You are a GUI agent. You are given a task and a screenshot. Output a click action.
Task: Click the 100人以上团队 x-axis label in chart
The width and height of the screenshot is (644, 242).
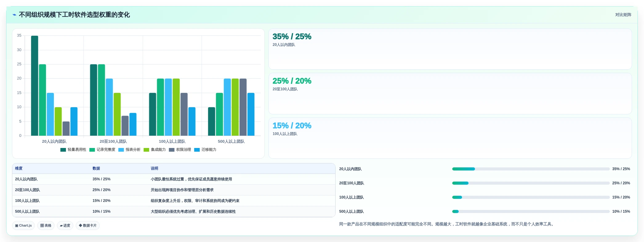point(172,142)
